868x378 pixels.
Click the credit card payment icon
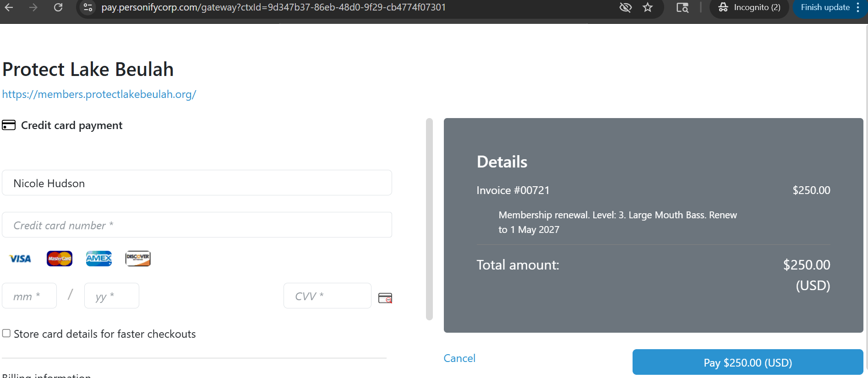pos(9,125)
